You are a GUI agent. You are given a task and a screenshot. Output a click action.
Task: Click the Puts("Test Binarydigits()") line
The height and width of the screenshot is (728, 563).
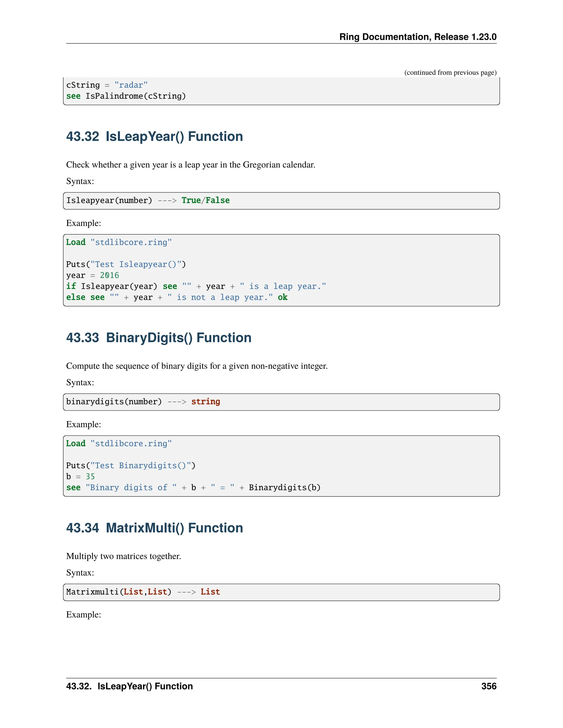click(130, 466)
